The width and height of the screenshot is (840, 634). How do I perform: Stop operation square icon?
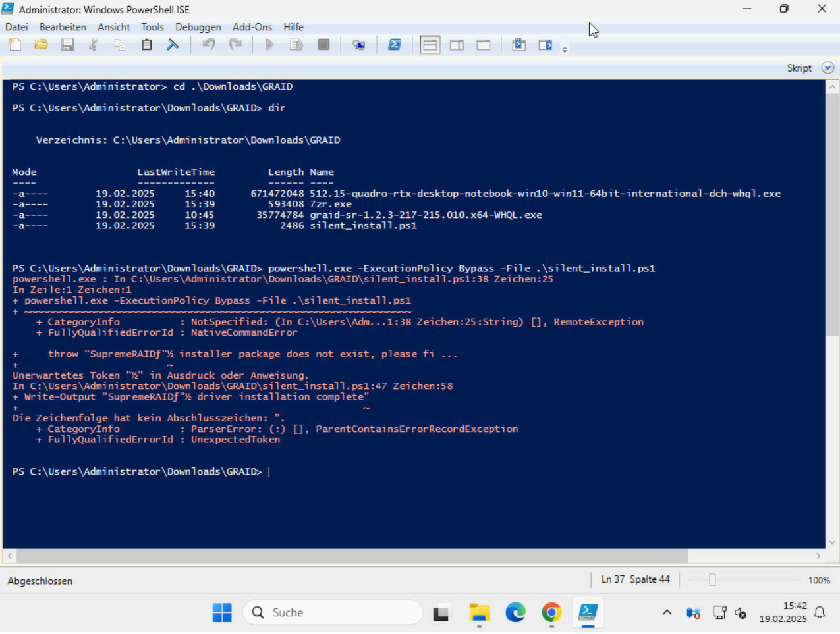[x=323, y=45]
